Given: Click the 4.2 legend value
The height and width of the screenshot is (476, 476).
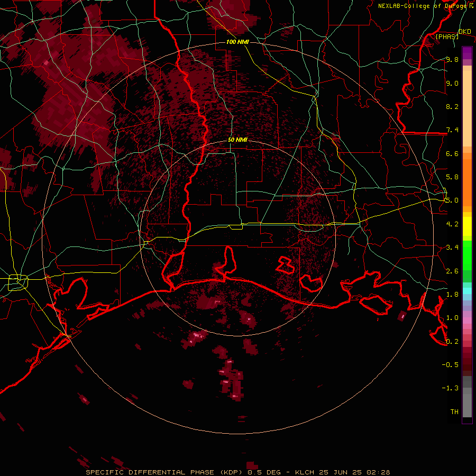Looking at the screenshot, I should (452, 224).
